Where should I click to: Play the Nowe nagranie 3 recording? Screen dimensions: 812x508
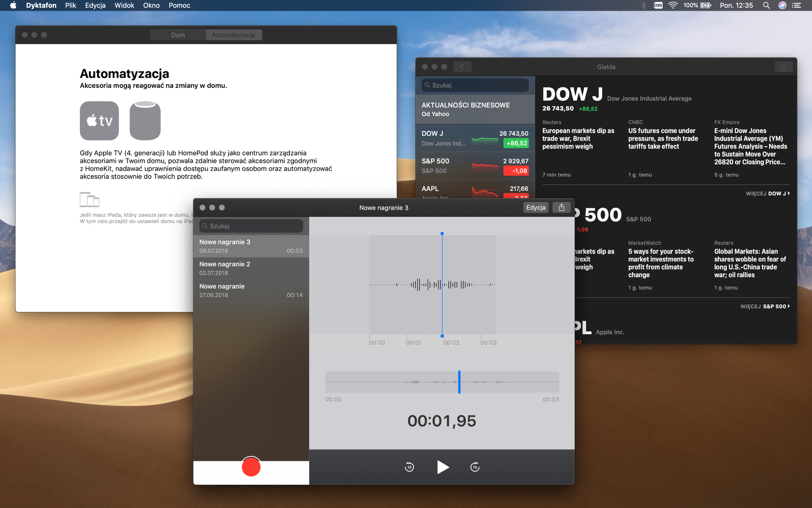click(x=442, y=467)
